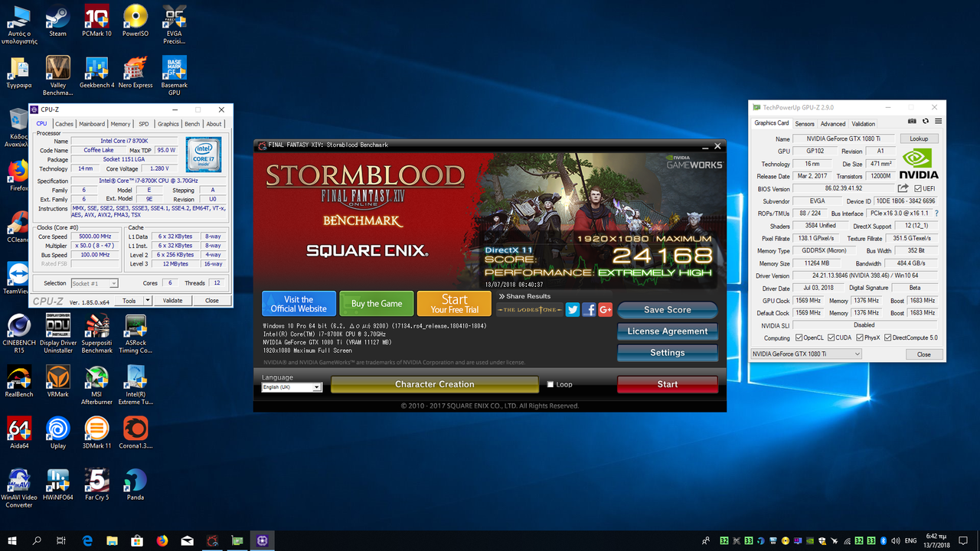
Task: Click the Bus Interface question mark
Action: (x=936, y=213)
